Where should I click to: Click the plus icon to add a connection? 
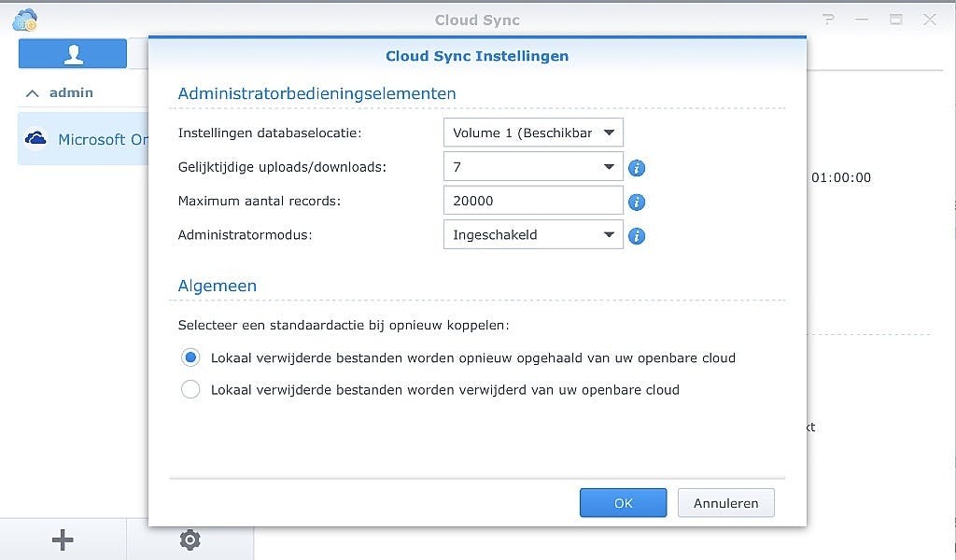[x=62, y=539]
